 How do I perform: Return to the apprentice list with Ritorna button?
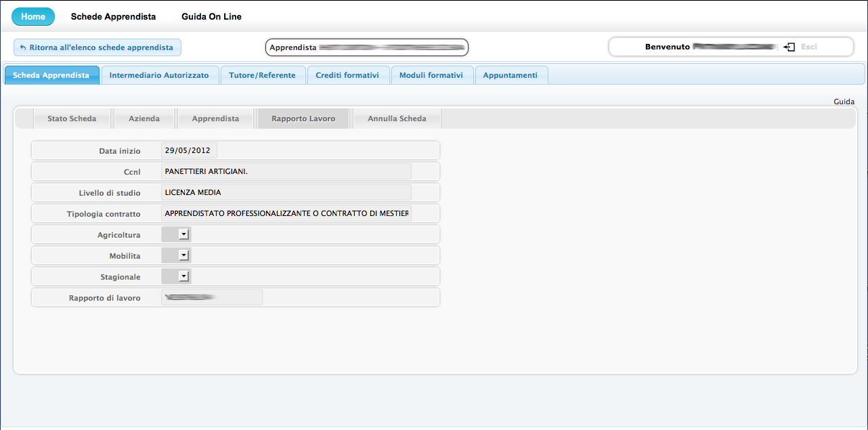coord(97,47)
